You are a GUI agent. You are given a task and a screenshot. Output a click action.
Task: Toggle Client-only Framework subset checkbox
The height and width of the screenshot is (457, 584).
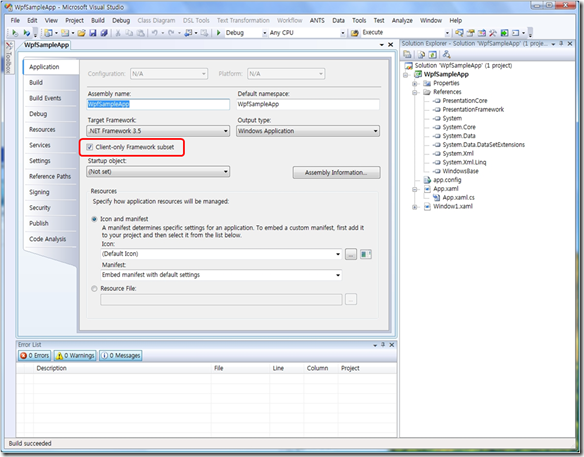(x=89, y=147)
